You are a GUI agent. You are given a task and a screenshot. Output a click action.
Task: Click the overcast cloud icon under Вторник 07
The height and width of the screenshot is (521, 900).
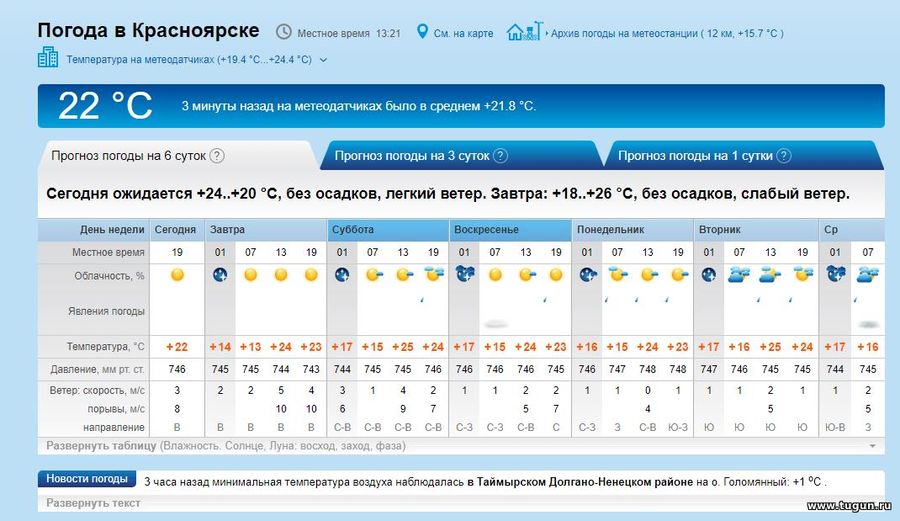pos(739,275)
